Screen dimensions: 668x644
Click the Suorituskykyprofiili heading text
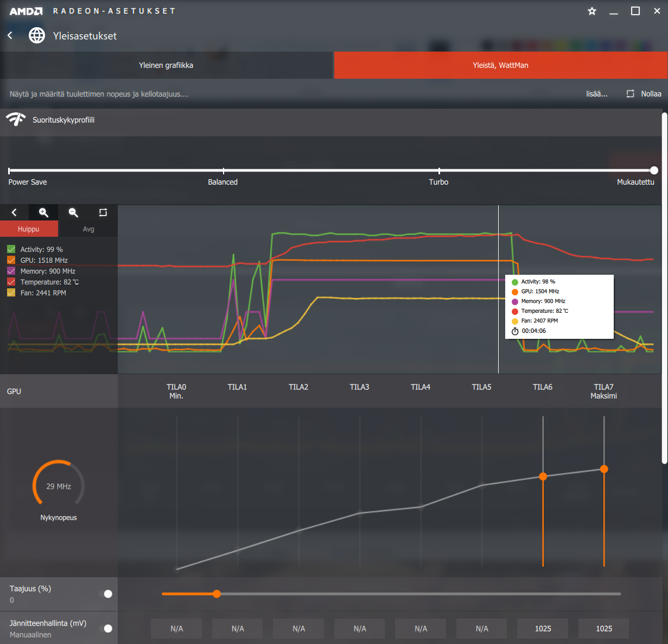(63, 120)
